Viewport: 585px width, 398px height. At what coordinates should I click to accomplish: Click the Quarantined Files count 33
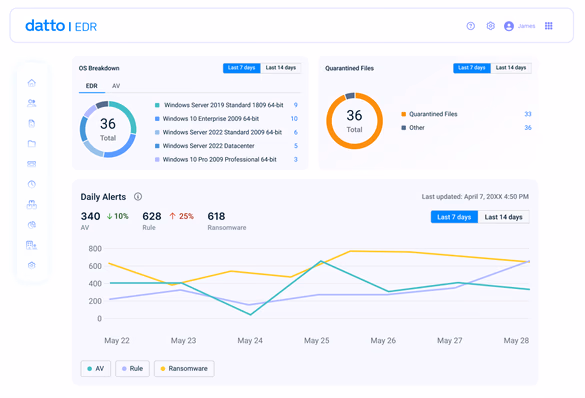[528, 114]
